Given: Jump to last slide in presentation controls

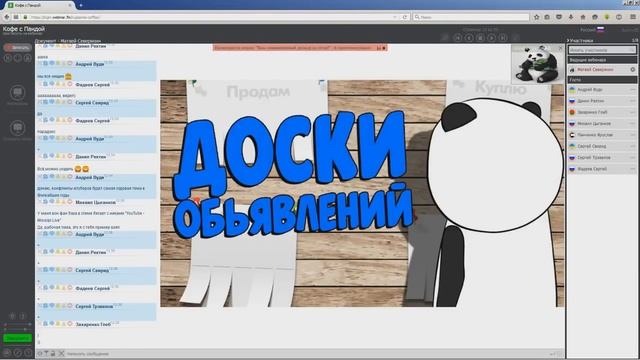Looking at the screenshot, I should coord(503,38).
